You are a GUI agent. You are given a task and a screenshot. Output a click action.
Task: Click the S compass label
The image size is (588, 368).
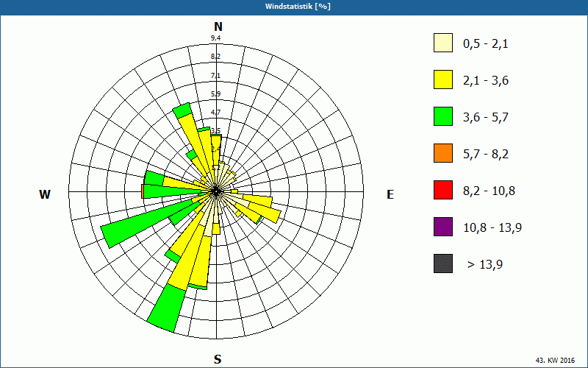[x=218, y=359]
